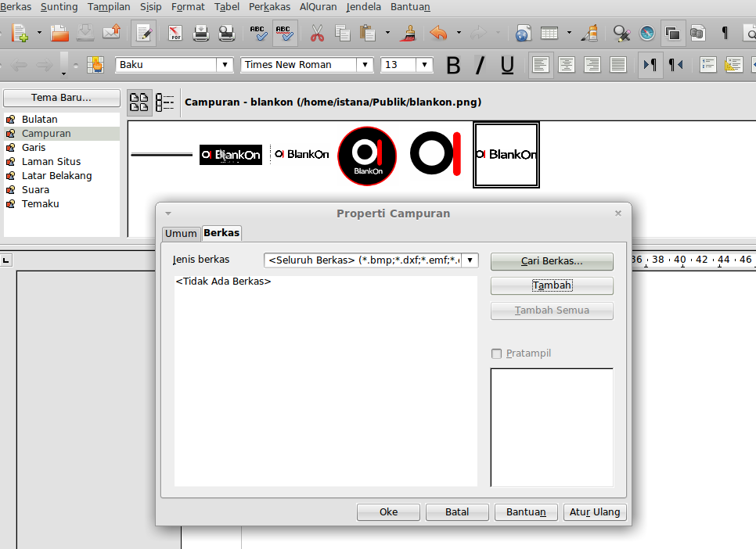Justify the text
The width and height of the screenshot is (756, 549).
618,65
